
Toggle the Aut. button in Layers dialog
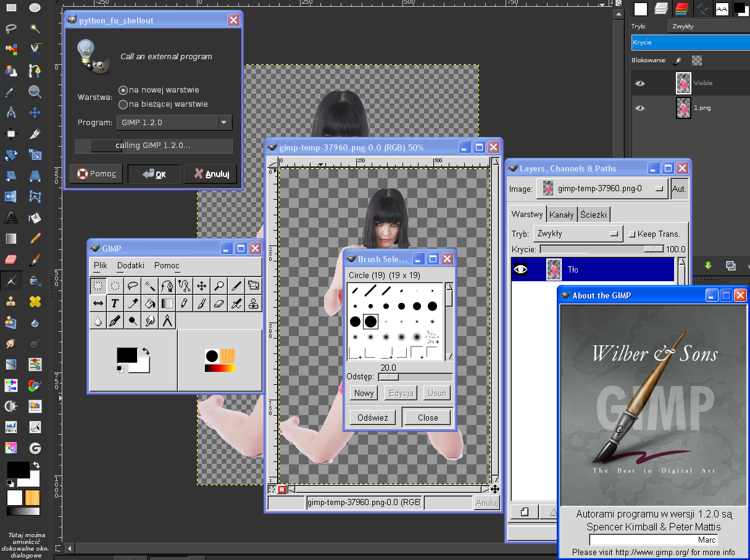coord(679,189)
